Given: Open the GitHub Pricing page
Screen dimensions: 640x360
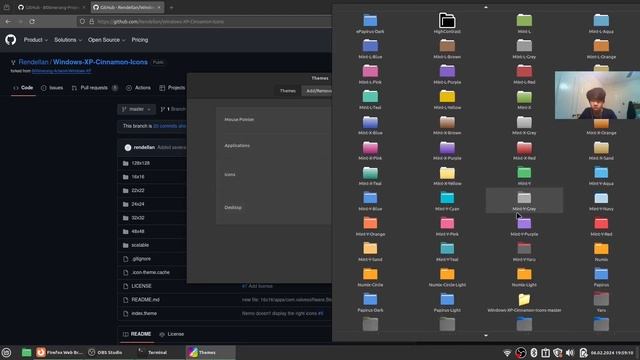Looking at the screenshot, I should (140, 40).
